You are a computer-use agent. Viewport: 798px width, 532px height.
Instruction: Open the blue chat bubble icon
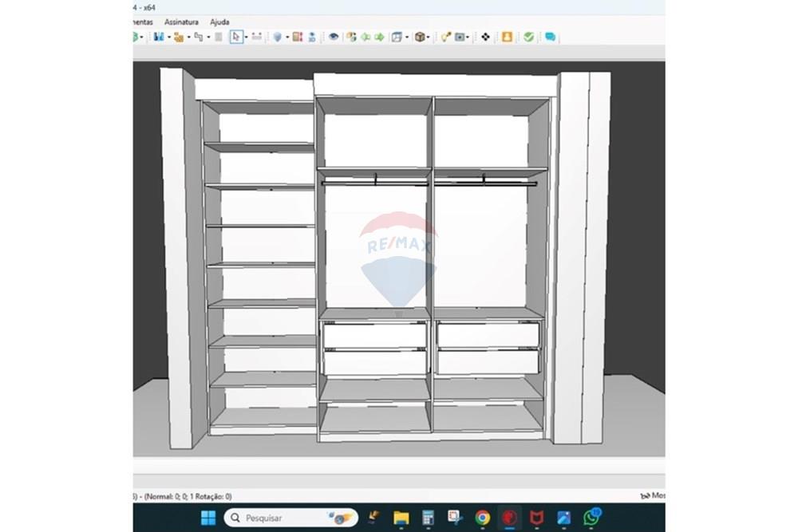(x=550, y=37)
